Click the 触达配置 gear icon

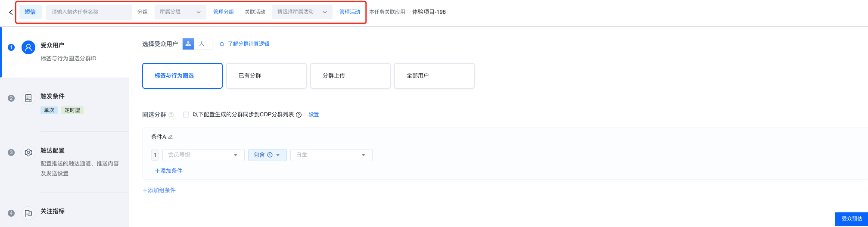[28, 152]
